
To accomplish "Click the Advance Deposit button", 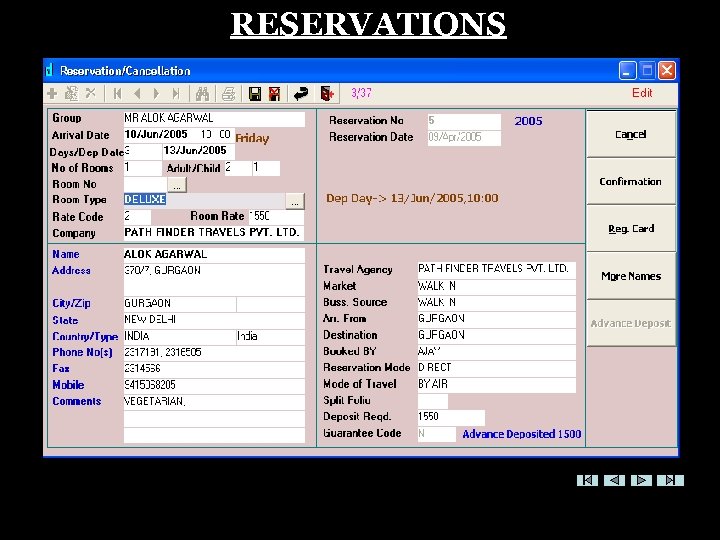I will [x=631, y=323].
